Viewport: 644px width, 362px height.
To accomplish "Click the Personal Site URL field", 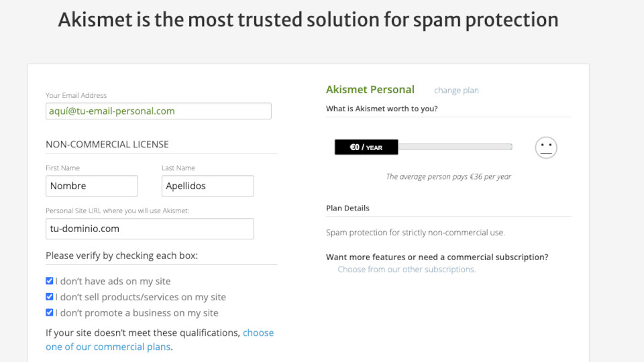I will (150, 229).
